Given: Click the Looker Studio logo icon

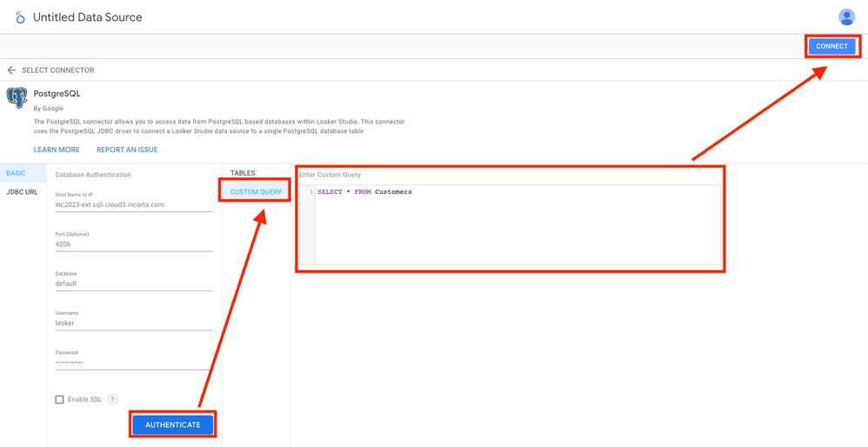Looking at the screenshot, I should pyautogui.click(x=19, y=17).
